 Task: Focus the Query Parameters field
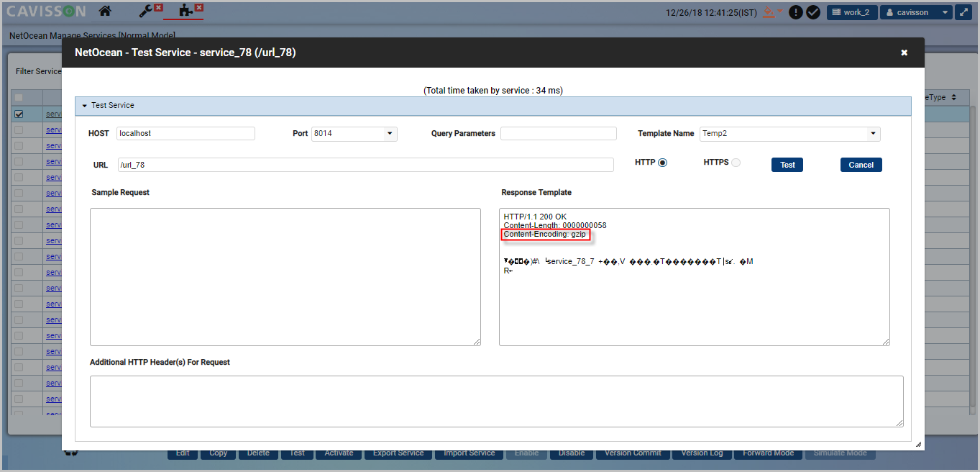559,133
